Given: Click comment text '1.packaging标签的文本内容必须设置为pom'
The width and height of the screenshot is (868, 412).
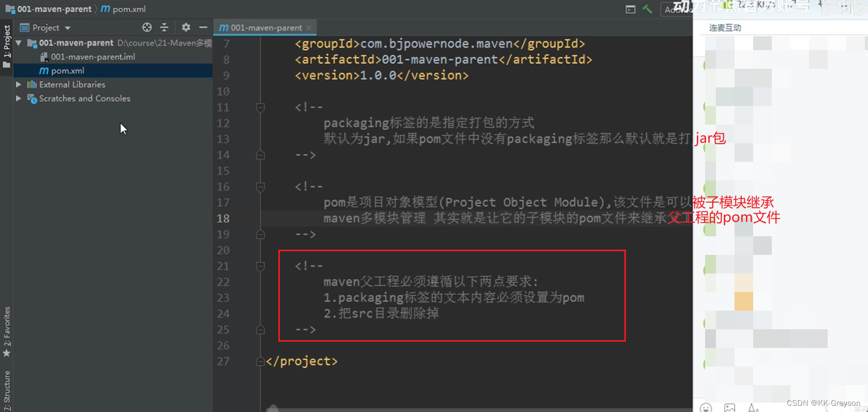Looking at the screenshot, I should click(x=454, y=298).
